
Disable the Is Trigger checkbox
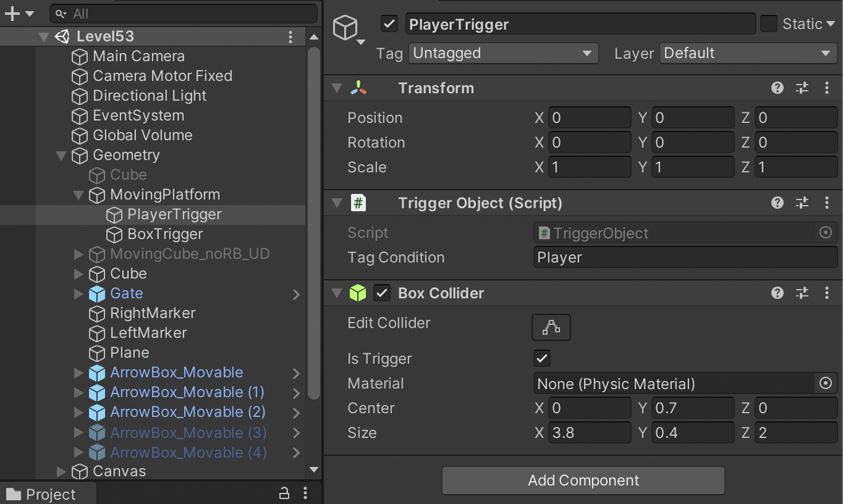tap(541, 358)
